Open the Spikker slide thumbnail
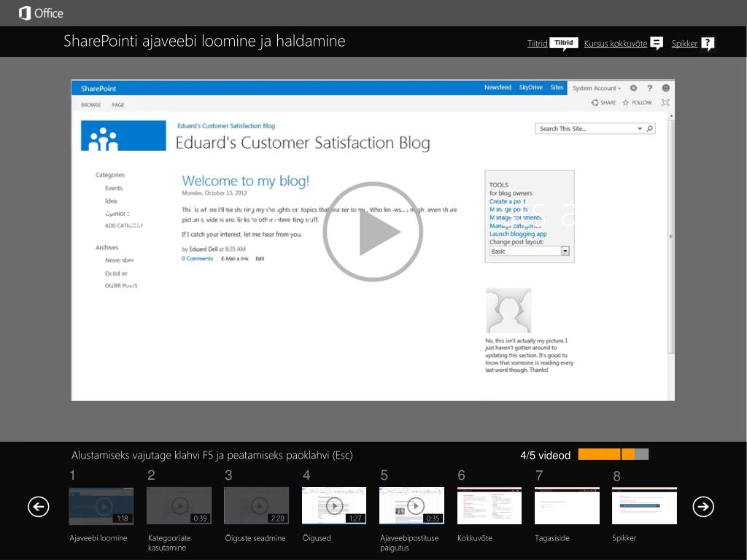747x560 pixels. (645, 506)
